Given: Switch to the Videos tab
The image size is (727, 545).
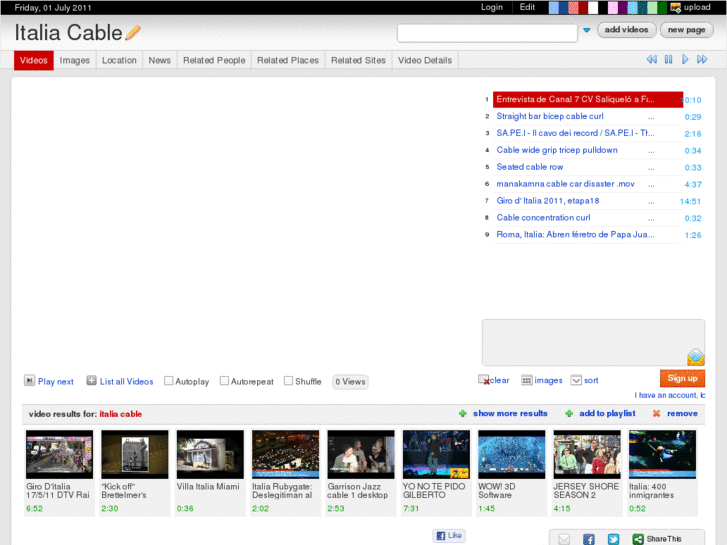Looking at the screenshot, I should (33, 60).
